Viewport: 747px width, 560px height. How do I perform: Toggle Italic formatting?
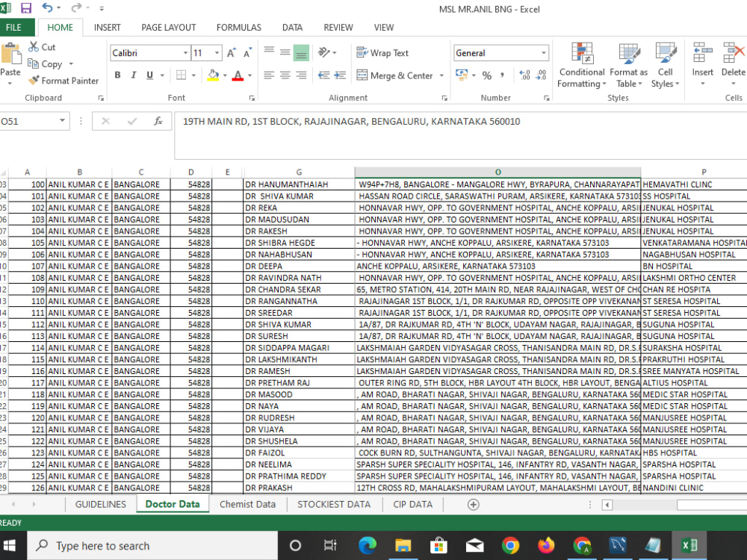134,75
